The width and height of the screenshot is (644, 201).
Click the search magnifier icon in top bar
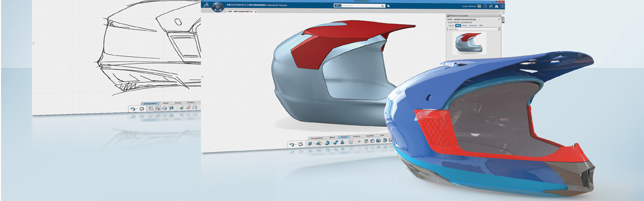[382, 6]
